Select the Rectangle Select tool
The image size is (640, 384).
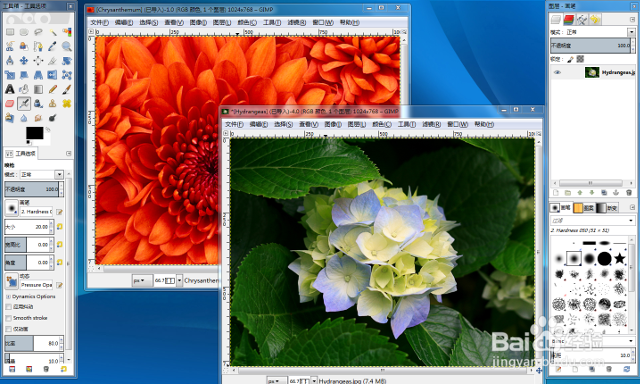[10, 32]
